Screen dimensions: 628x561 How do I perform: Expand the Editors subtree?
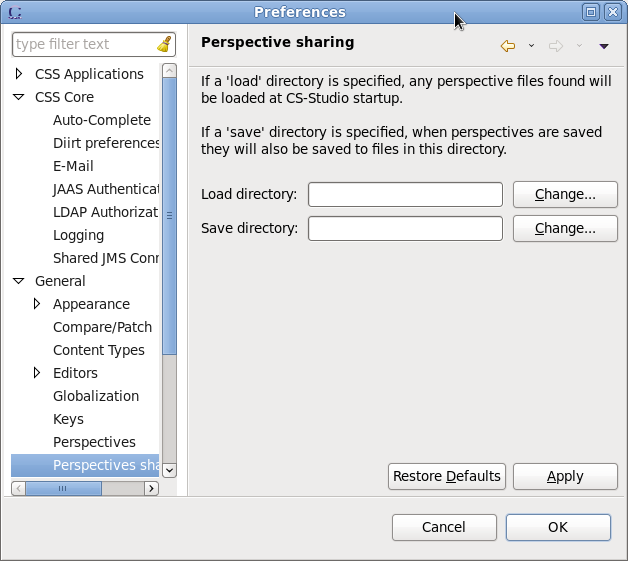click(37, 373)
